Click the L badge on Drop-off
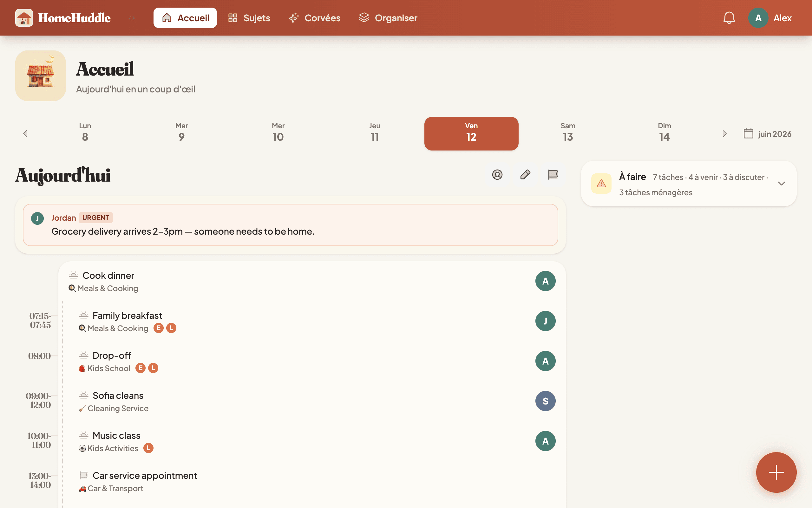This screenshot has height=508, width=812. (x=153, y=368)
